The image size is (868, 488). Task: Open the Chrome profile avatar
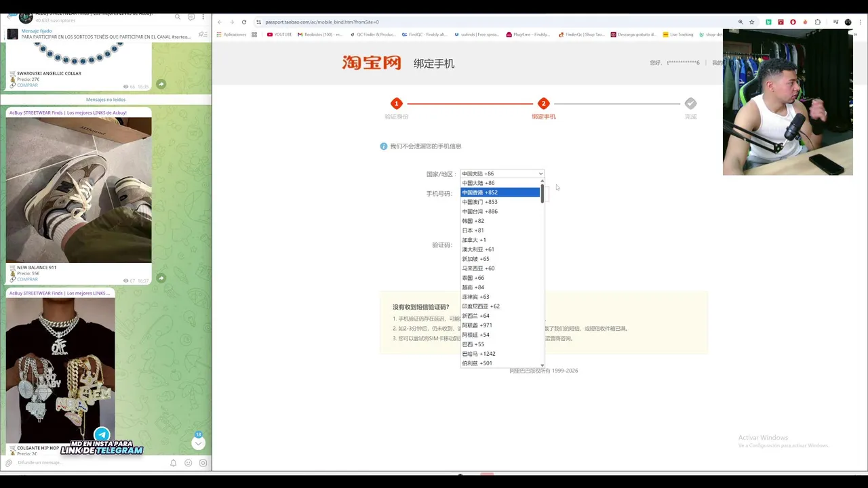[x=848, y=22]
